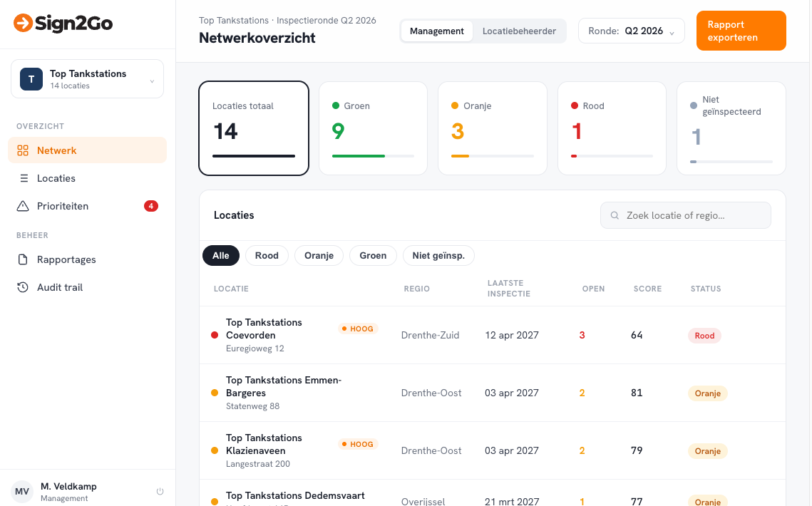Select the Rood 1 summary card
Viewport: 812px width, 506px height.
[x=612, y=128]
